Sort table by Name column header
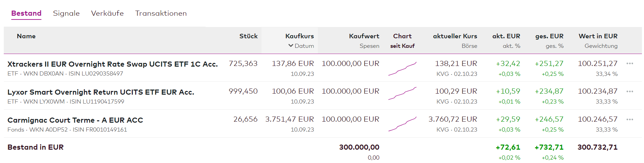Viewport: 644px width, 163px height. coord(26,36)
